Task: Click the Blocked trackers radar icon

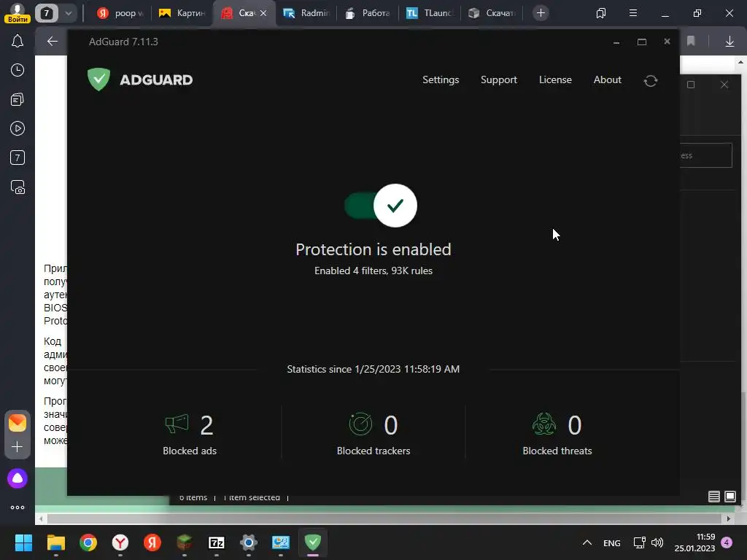Action: (360, 424)
